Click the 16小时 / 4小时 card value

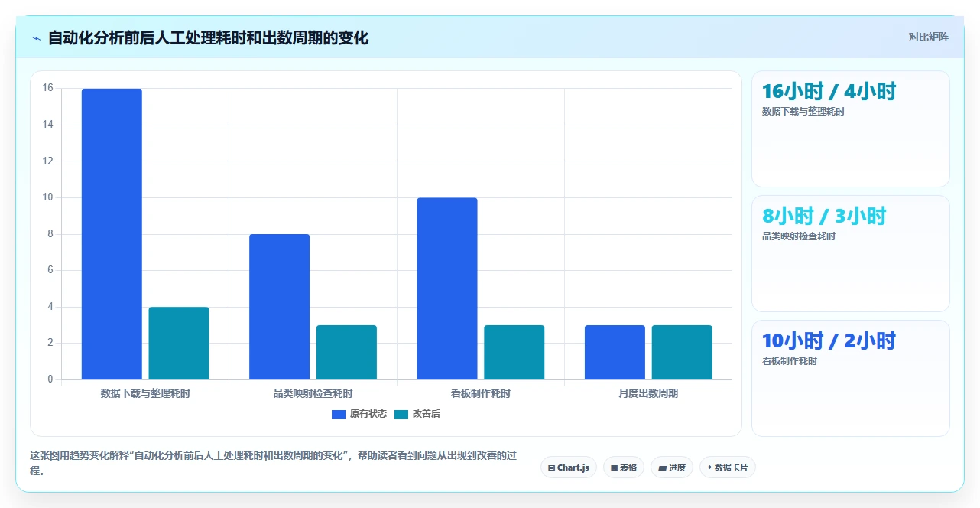pos(829,91)
